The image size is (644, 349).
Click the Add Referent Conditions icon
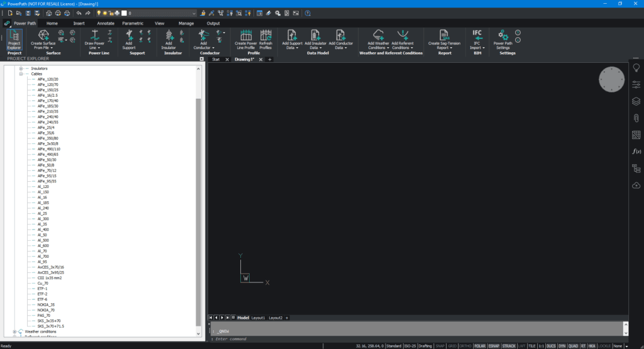click(x=402, y=35)
